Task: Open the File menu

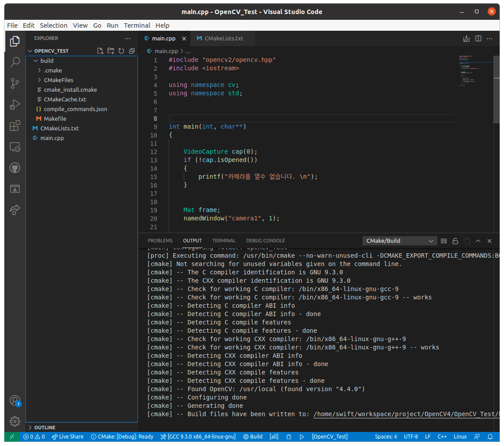Action: click(12, 25)
